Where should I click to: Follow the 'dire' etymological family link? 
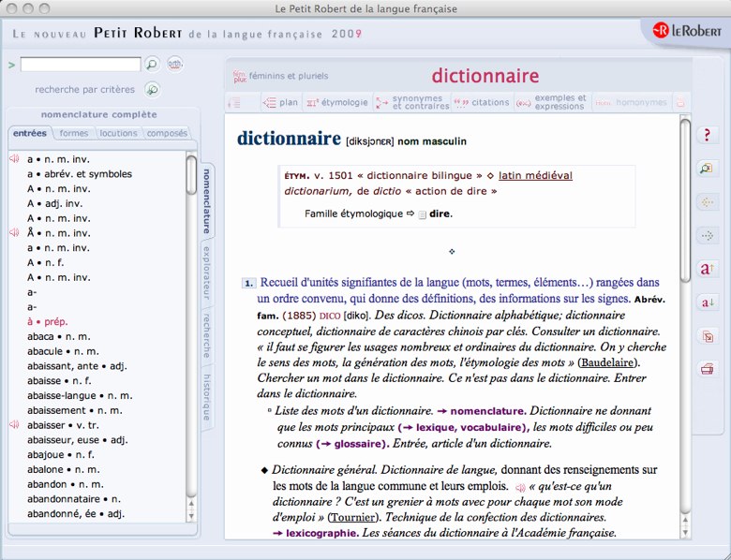(440, 214)
